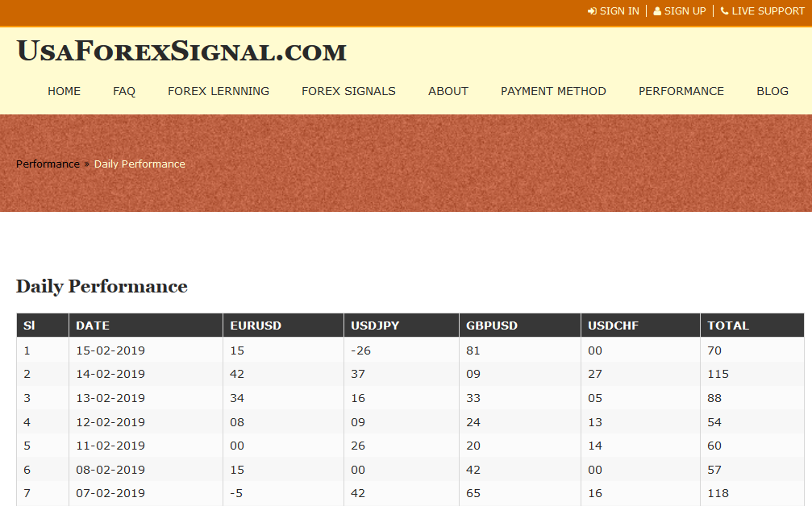The width and height of the screenshot is (812, 506).
Task: Click the Sign Up user icon
Action: (657, 11)
